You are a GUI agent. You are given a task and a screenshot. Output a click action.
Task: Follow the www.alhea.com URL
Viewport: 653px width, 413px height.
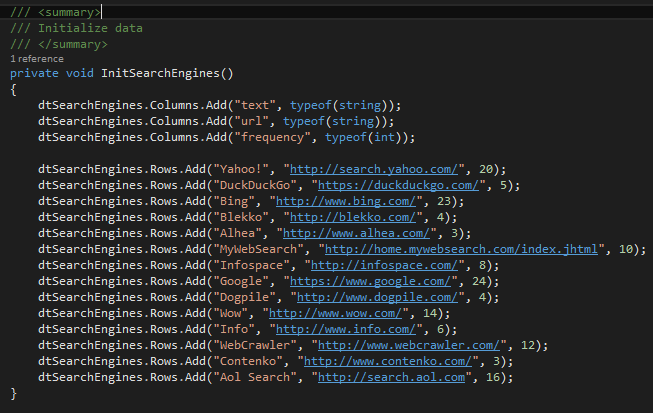point(356,233)
